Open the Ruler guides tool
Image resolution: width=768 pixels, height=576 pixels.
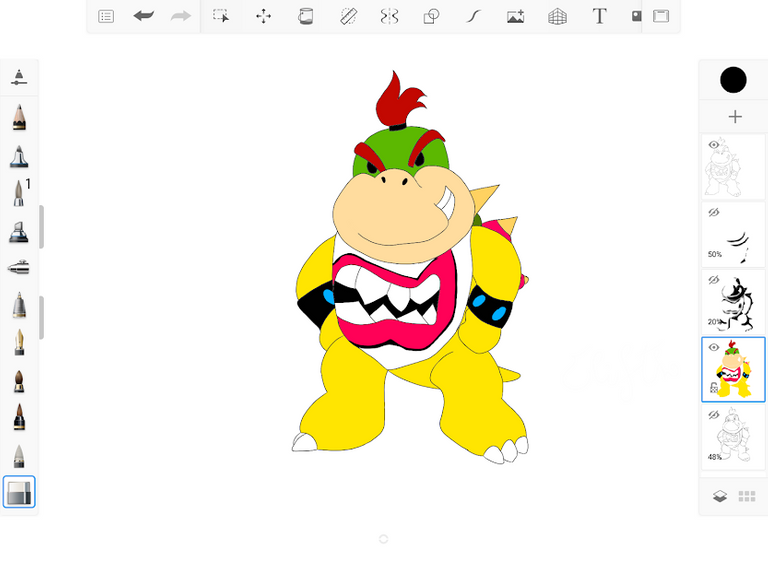point(348,16)
